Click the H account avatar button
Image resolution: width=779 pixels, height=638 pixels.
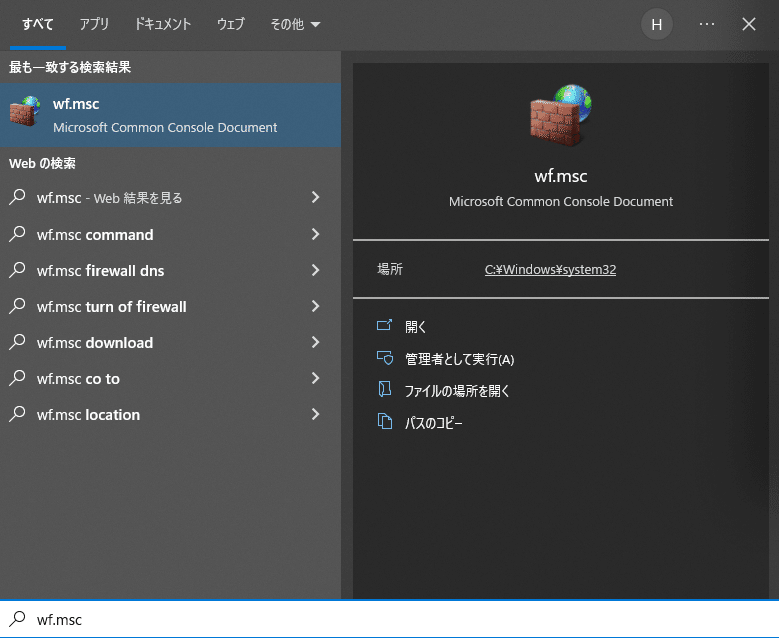(x=657, y=24)
